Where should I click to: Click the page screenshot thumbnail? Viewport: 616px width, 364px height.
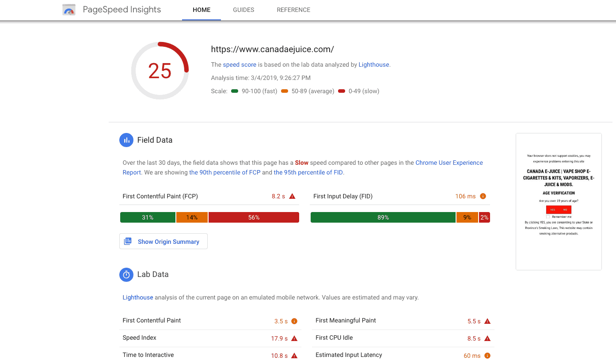tap(559, 201)
